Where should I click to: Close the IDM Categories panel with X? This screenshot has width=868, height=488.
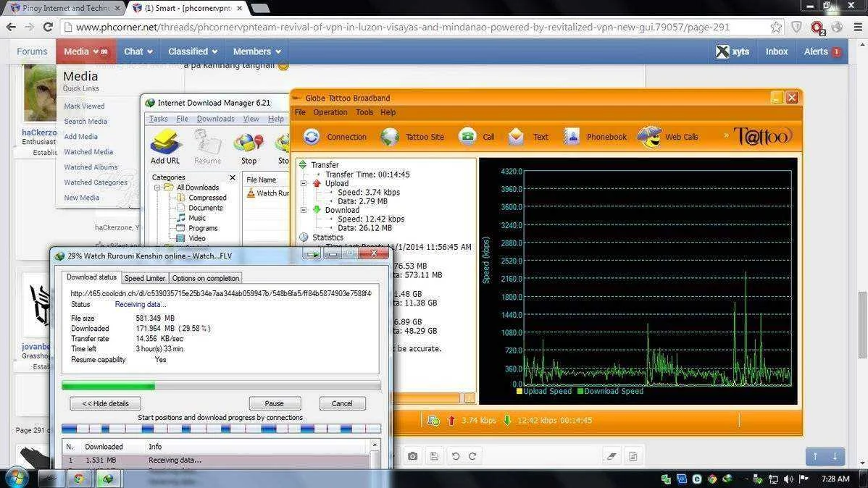pyautogui.click(x=233, y=177)
